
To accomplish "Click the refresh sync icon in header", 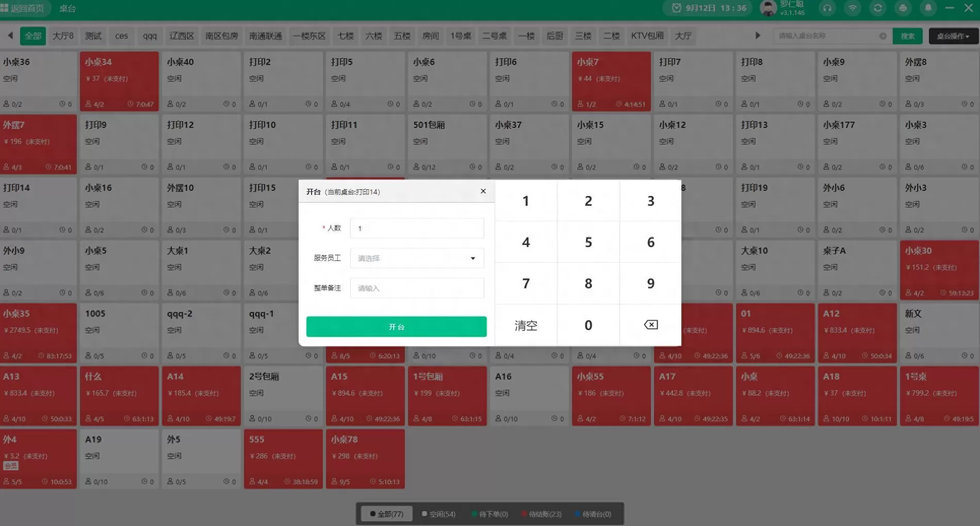I will [877, 8].
